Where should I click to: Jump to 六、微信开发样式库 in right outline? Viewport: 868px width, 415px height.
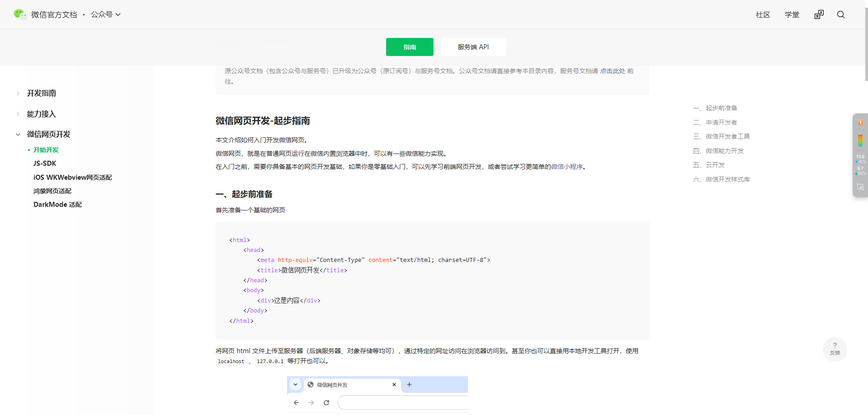[722, 179]
